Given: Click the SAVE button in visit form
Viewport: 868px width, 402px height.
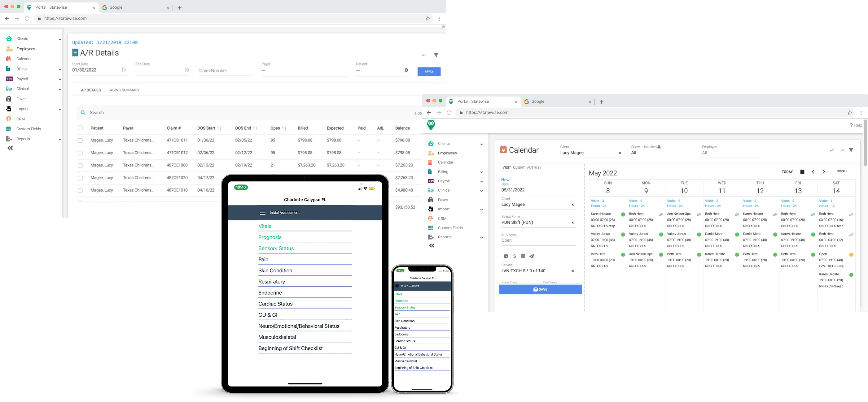Looking at the screenshot, I should 540,290.
